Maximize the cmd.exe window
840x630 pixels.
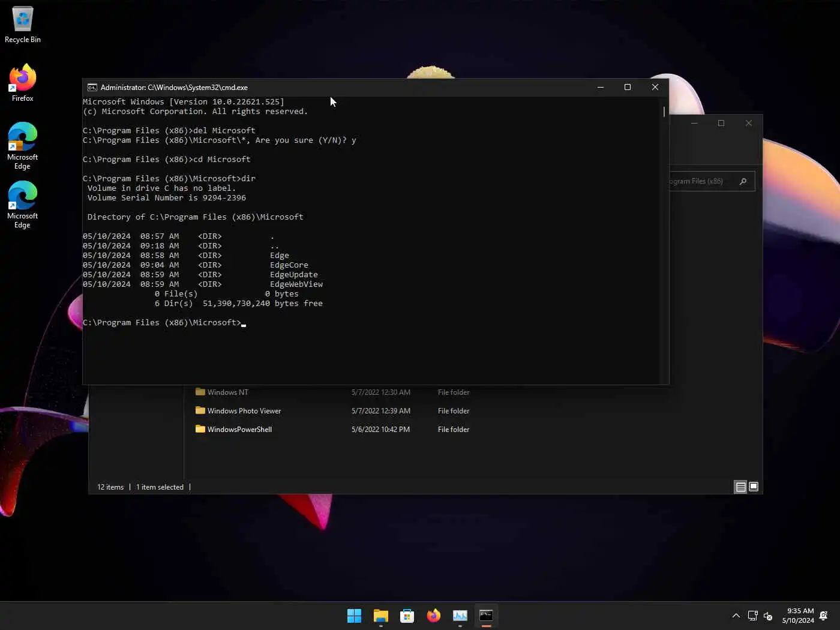point(628,87)
